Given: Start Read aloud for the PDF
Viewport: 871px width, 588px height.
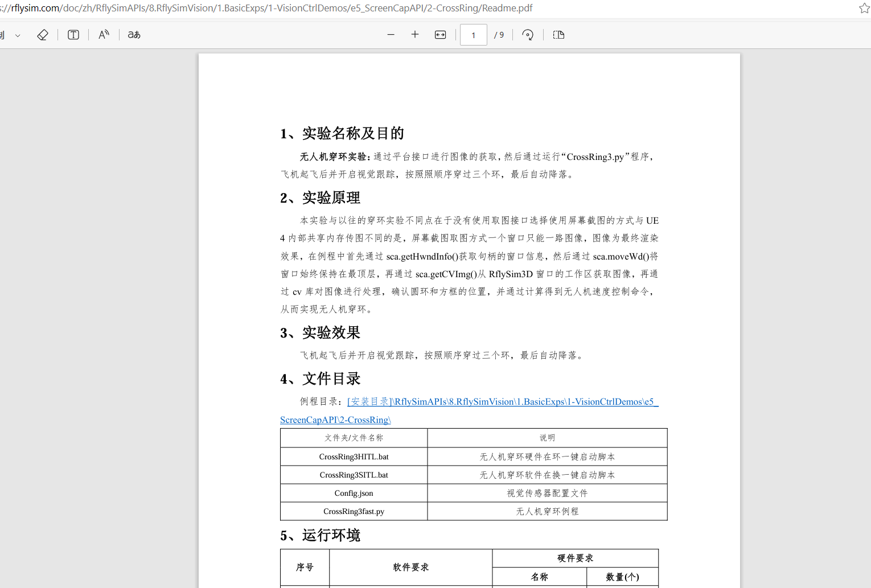Looking at the screenshot, I should tap(104, 35).
